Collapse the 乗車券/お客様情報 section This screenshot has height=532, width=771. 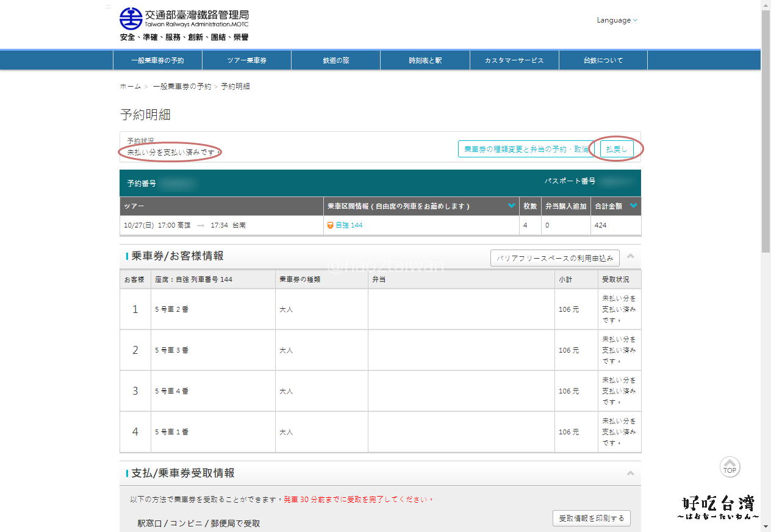tap(630, 256)
